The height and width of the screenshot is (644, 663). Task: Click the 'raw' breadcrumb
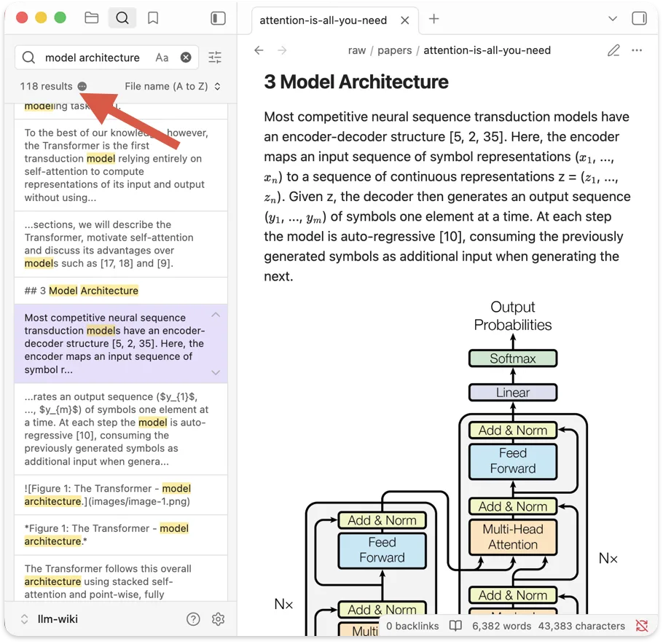coord(357,50)
